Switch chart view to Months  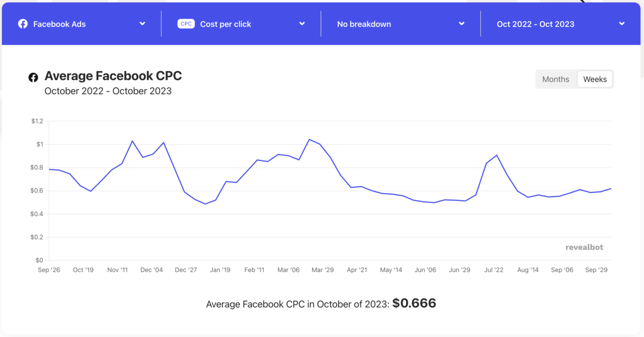(x=555, y=79)
